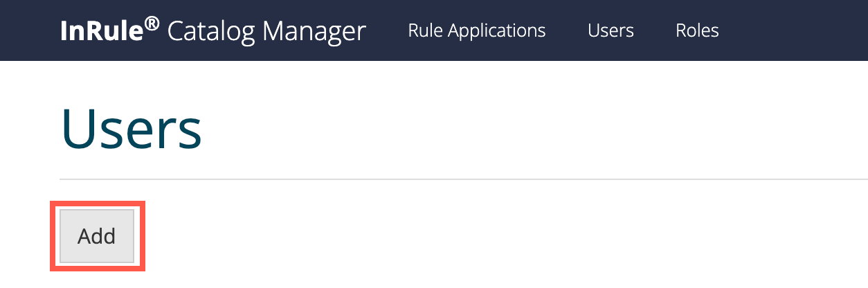
Task: Go to the Users navigation tab
Action: pos(611,31)
